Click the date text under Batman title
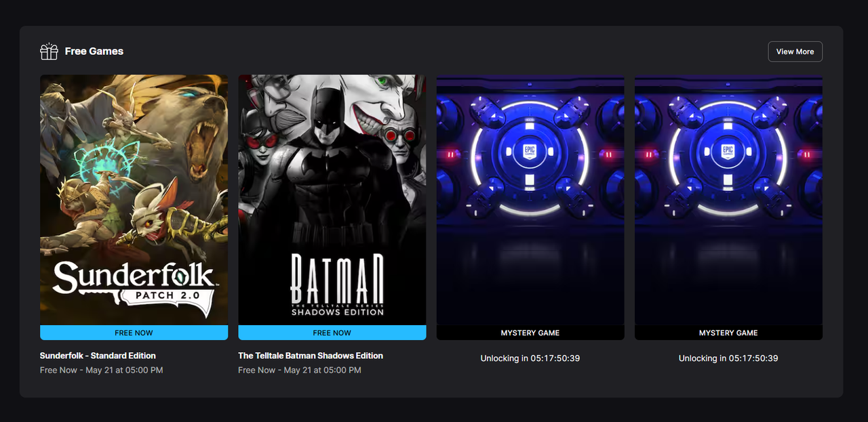 click(x=300, y=371)
